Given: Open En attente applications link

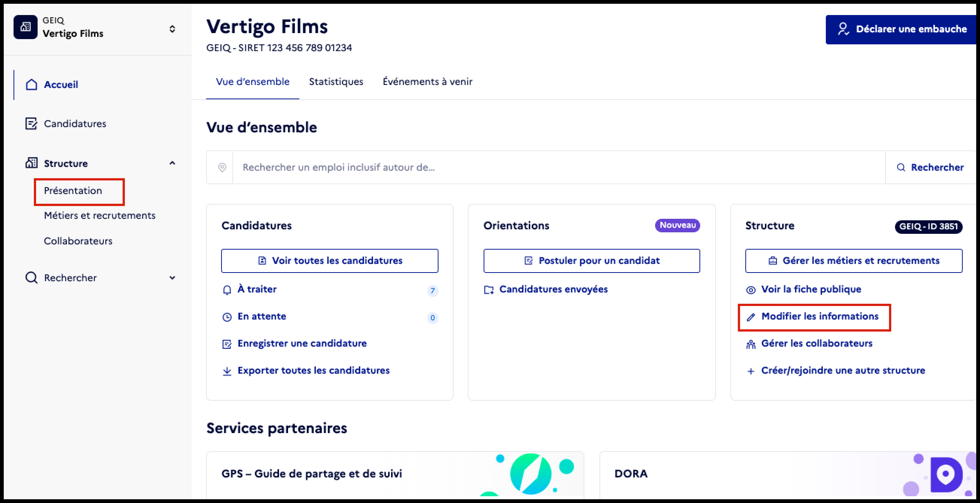Looking at the screenshot, I should tap(262, 316).
